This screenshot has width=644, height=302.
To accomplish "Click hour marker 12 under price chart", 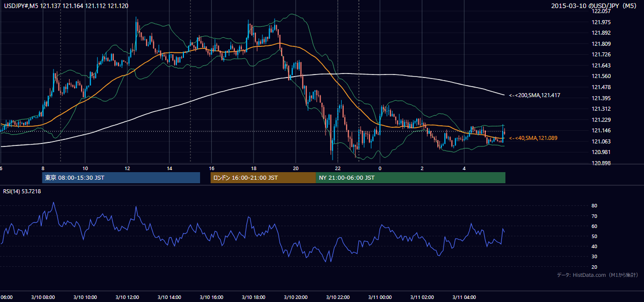I will coord(127,168).
